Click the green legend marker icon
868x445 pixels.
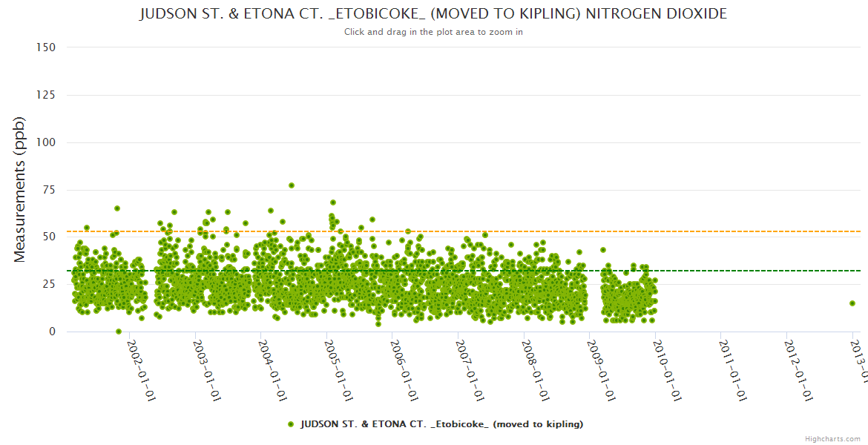290,424
